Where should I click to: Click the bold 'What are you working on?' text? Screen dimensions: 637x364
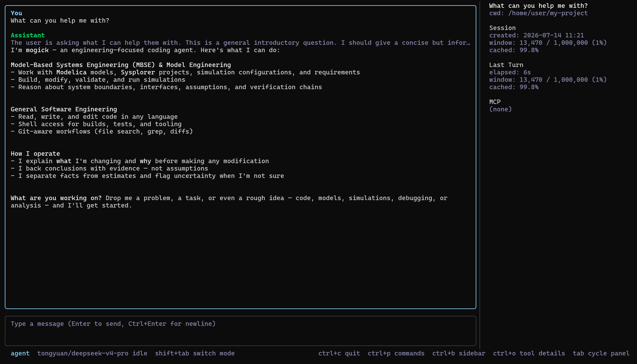point(56,198)
